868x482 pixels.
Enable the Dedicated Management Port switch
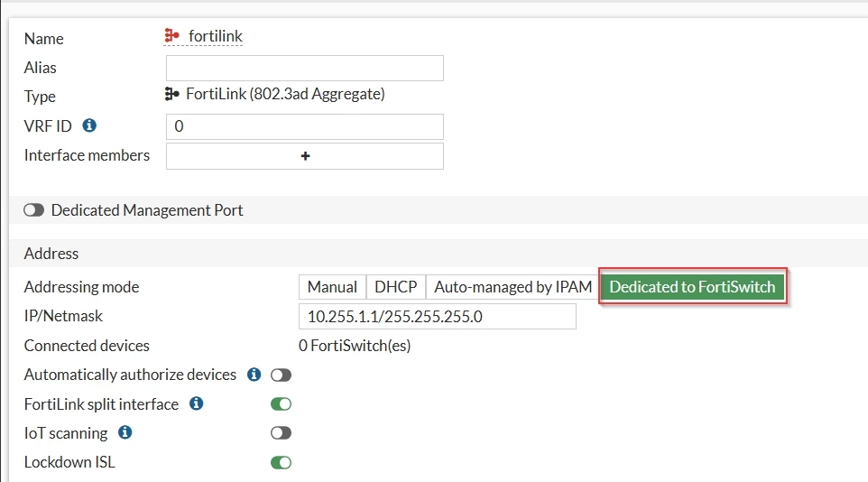[33, 210]
